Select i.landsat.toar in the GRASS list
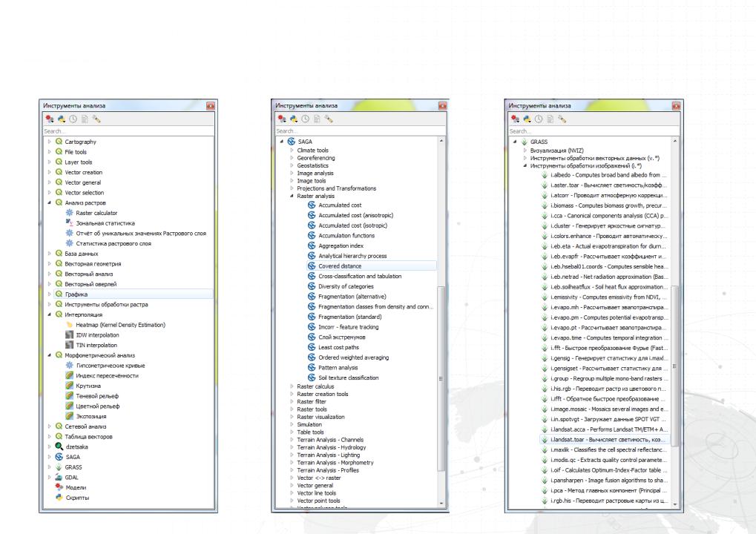Image resolution: width=756 pixels, height=534 pixels. (x=604, y=440)
